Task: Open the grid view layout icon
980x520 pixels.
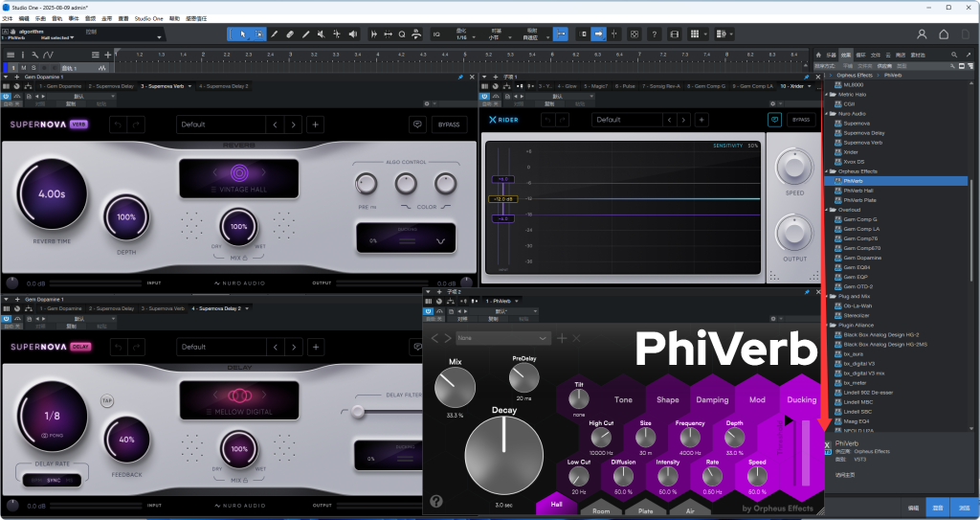Action: tap(695, 34)
